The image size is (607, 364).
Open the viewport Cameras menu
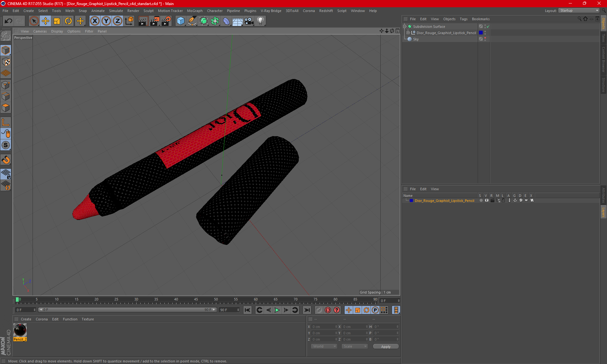point(40,31)
